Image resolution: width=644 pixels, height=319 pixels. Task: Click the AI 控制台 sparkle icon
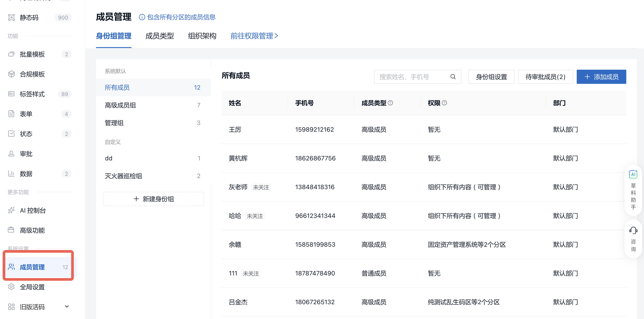11,210
